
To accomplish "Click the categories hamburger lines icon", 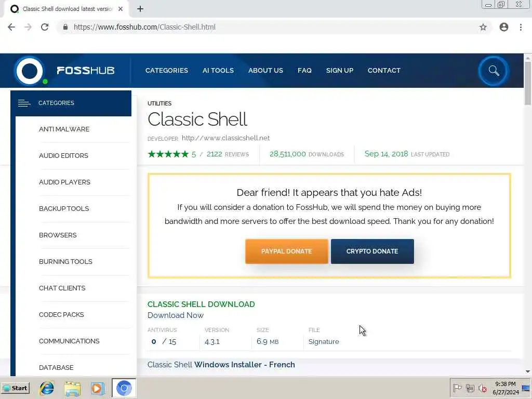I will pyautogui.click(x=24, y=103).
